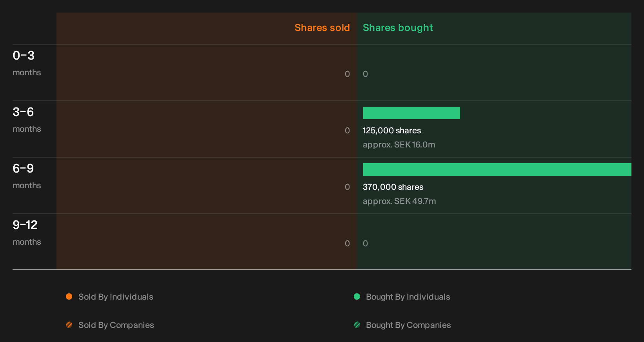The width and height of the screenshot is (644, 342).
Task: Click the striped Sold By Companies legend icon
Action: pyautogui.click(x=69, y=325)
